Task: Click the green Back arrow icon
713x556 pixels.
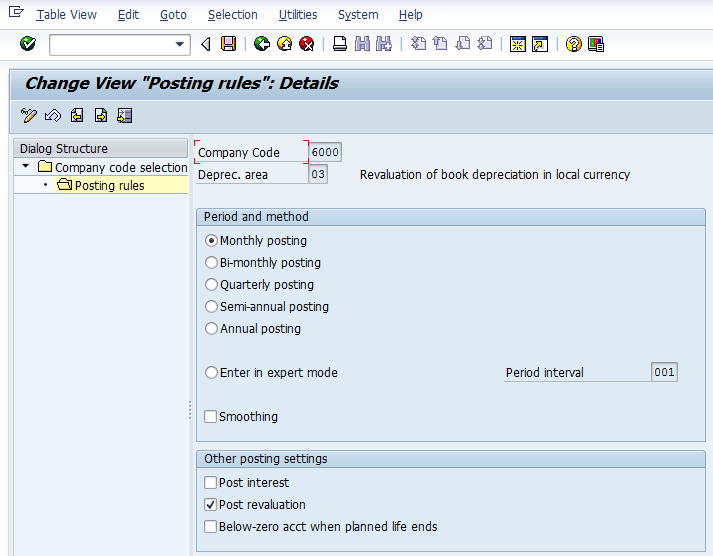Action: tap(262, 44)
